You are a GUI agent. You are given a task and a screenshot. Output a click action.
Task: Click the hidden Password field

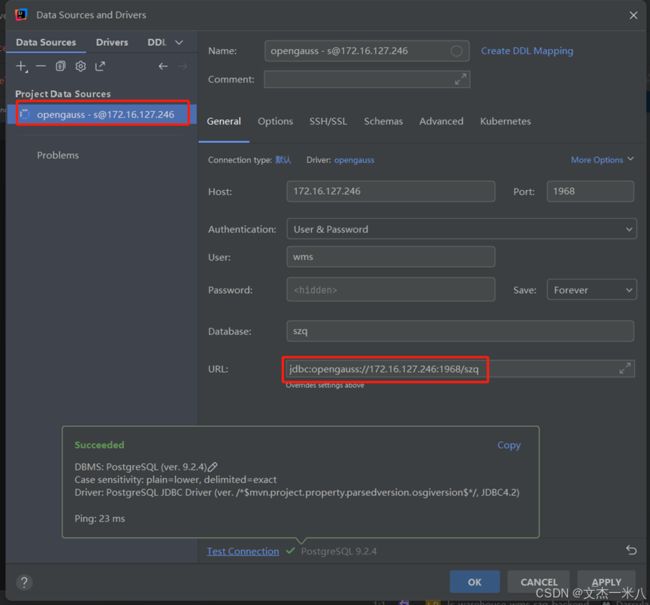[x=390, y=290]
